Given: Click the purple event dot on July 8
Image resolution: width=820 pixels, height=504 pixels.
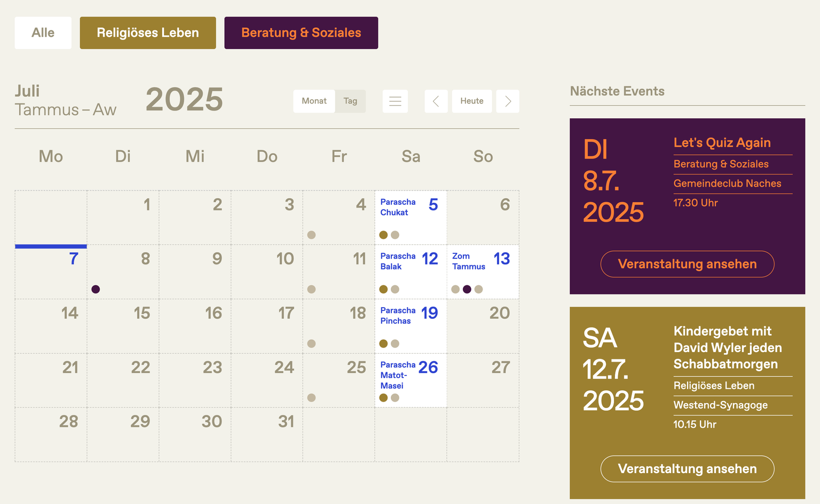Looking at the screenshot, I should tap(96, 289).
